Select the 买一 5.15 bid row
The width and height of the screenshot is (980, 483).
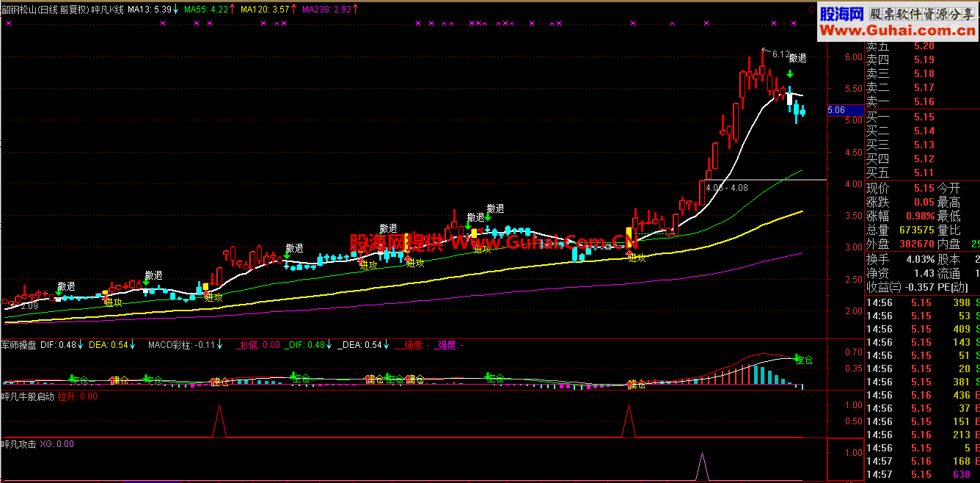pos(922,117)
